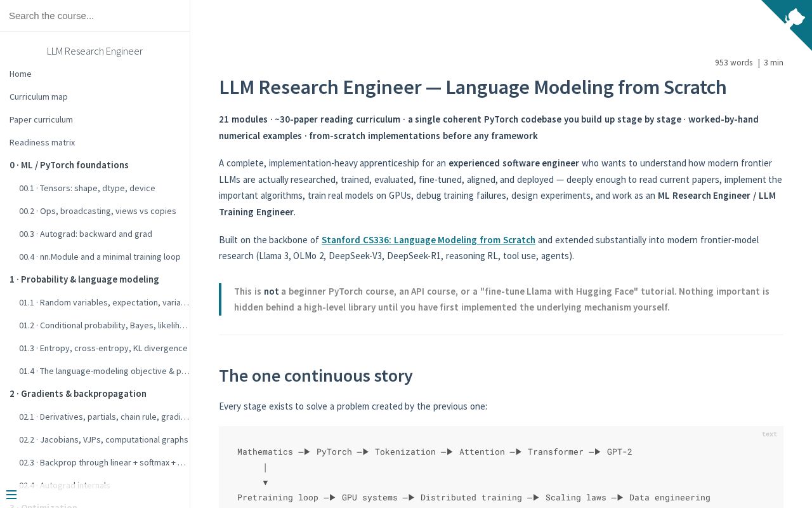
Task: Click the course search field
Action: 95,15
